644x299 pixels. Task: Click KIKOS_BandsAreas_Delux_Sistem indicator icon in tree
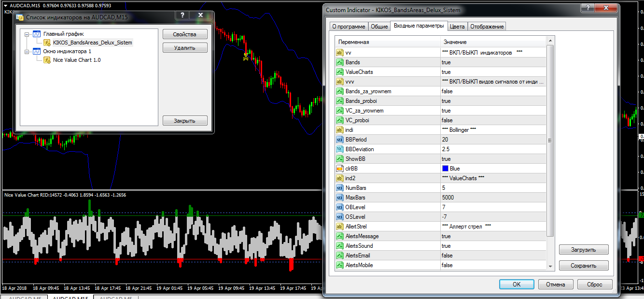[47, 43]
